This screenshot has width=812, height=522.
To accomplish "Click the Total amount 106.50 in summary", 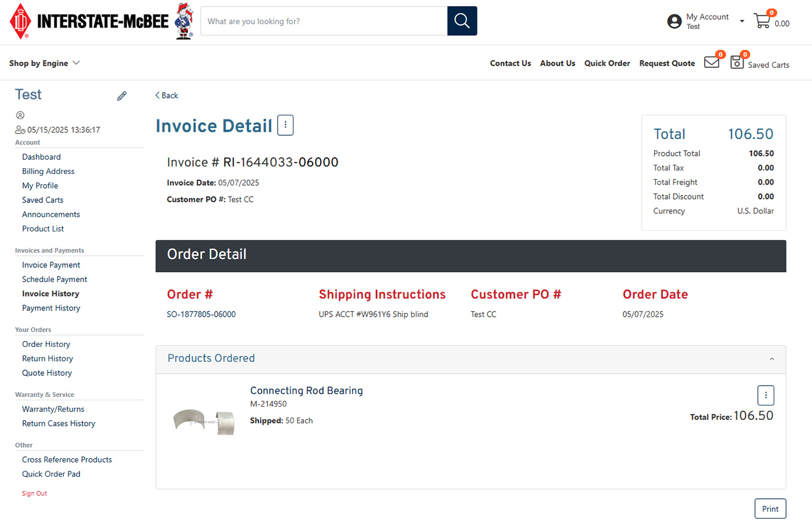I will click(x=751, y=134).
